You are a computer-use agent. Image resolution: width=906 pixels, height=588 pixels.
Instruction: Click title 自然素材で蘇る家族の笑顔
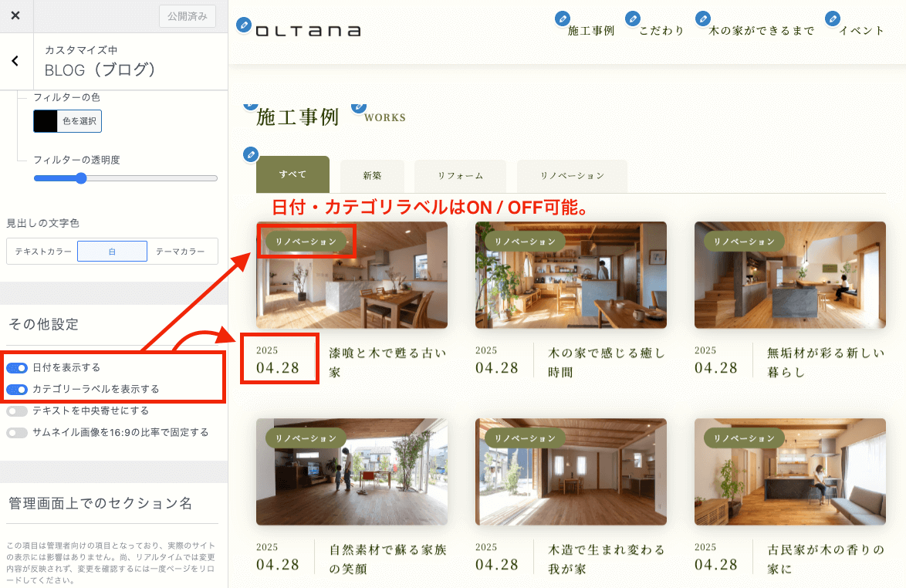point(387,559)
